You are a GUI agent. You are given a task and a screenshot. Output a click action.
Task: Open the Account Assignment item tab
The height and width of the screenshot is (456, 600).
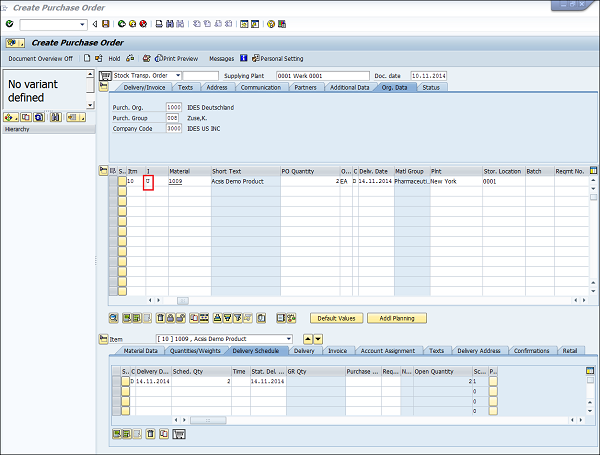pos(386,351)
